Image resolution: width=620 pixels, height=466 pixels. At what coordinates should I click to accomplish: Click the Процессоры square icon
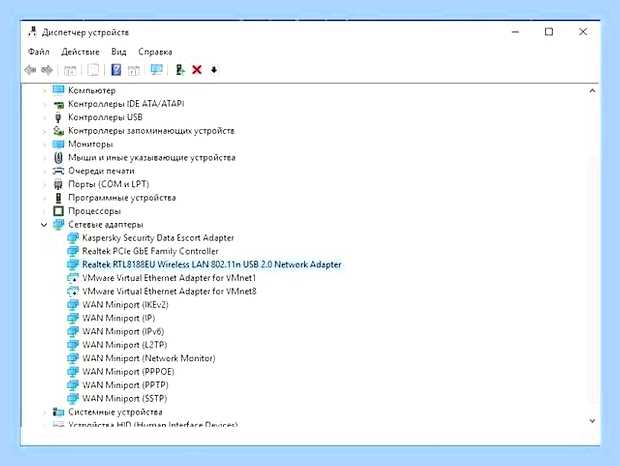coord(58,211)
